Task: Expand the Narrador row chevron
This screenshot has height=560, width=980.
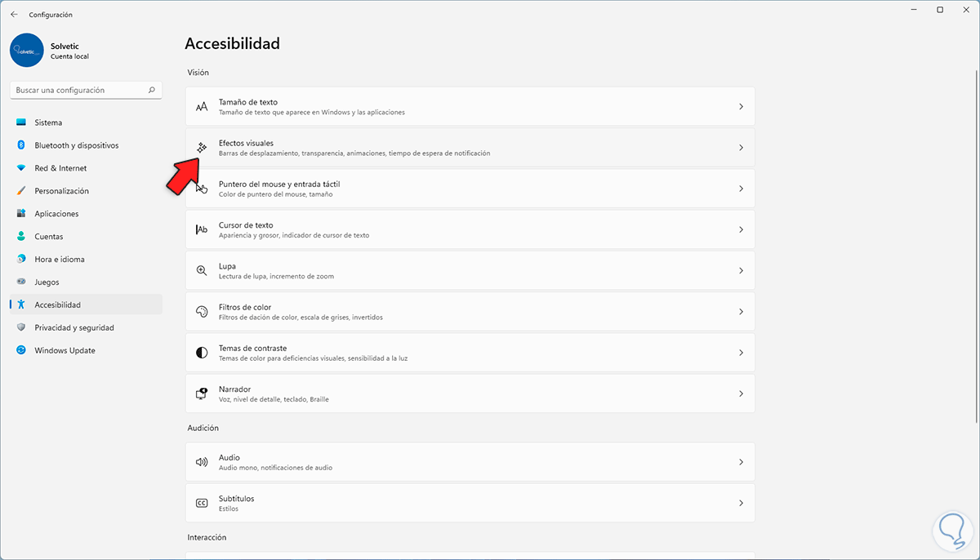Action: [741, 393]
